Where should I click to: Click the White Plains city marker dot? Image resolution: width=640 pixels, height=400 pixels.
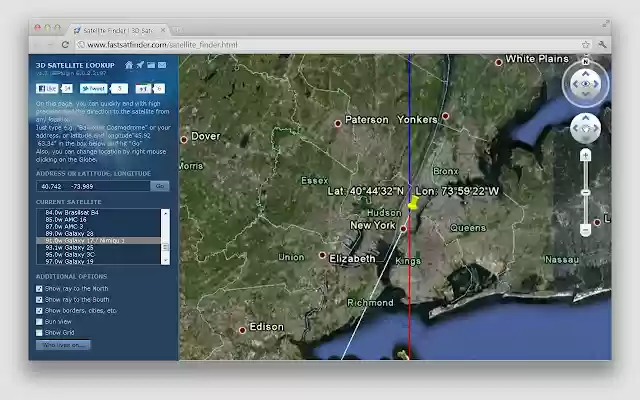[x=498, y=62]
